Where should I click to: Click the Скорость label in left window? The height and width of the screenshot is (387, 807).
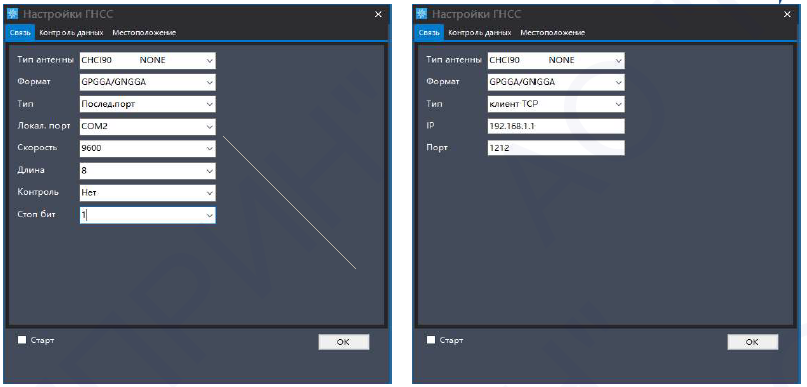tap(37, 148)
